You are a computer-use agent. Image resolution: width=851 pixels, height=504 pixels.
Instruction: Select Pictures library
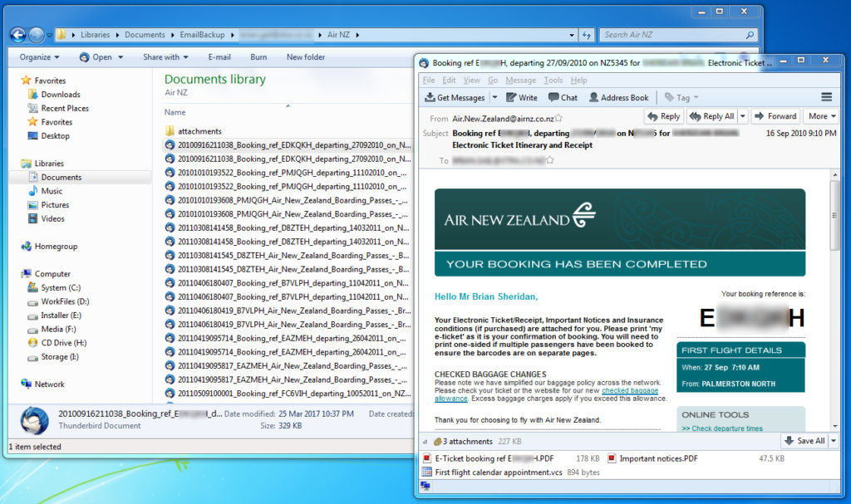[x=55, y=204]
